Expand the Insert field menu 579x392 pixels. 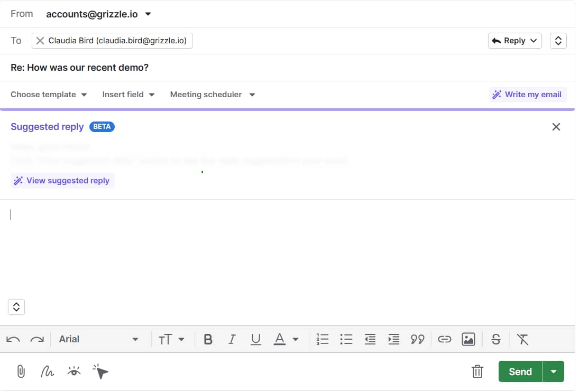(127, 94)
